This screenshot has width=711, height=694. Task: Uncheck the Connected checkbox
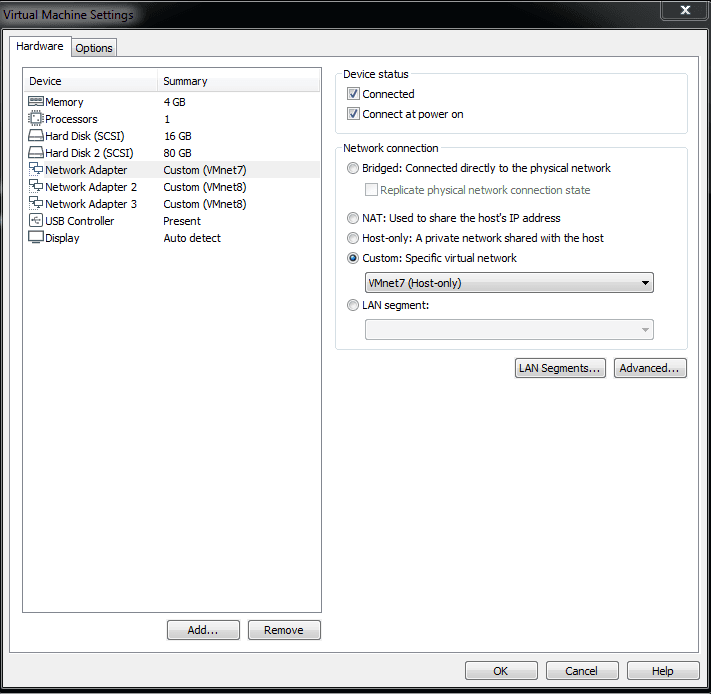(353, 94)
